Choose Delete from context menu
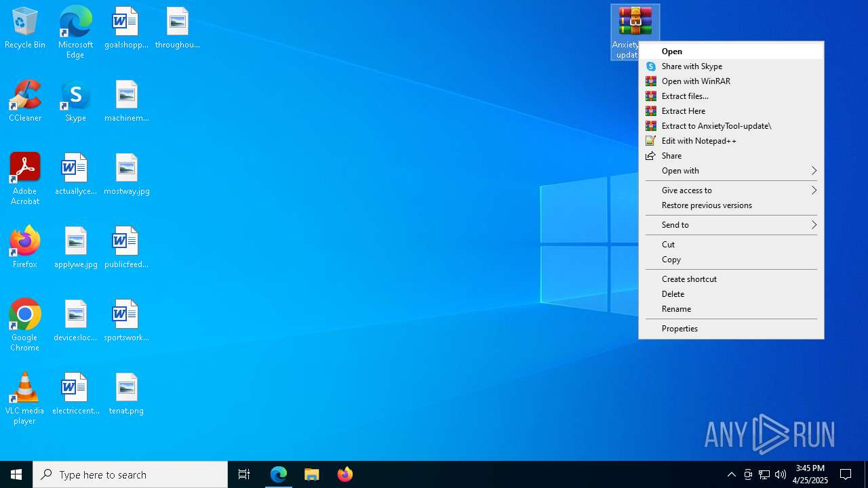Viewport: 868px width, 488px height. 731,294
